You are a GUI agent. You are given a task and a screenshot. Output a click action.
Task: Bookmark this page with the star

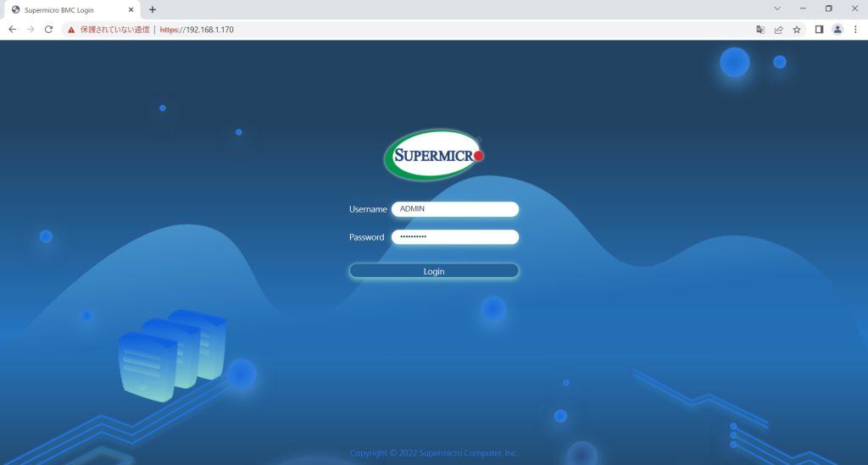click(x=797, y=30)
